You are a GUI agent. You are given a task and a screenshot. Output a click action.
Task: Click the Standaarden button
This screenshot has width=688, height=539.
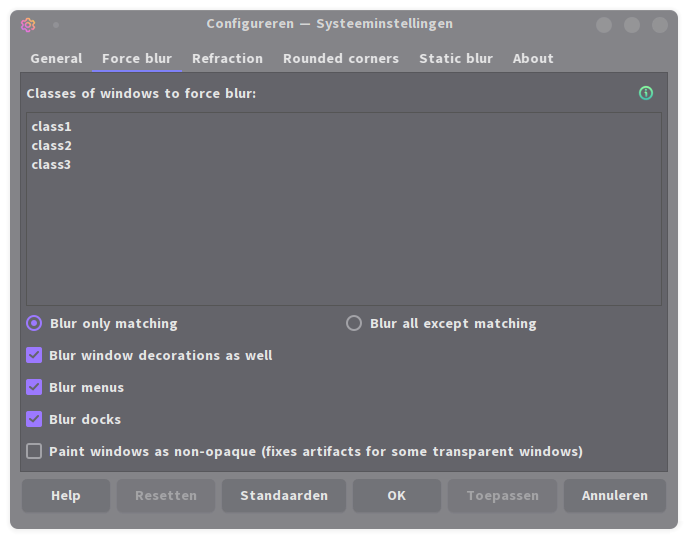284,495
